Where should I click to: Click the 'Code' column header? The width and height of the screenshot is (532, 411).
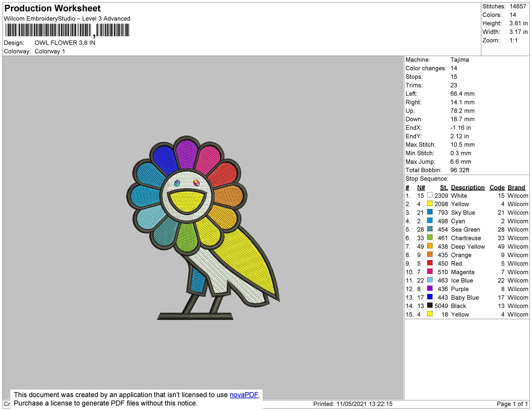[x=497, y=188]
